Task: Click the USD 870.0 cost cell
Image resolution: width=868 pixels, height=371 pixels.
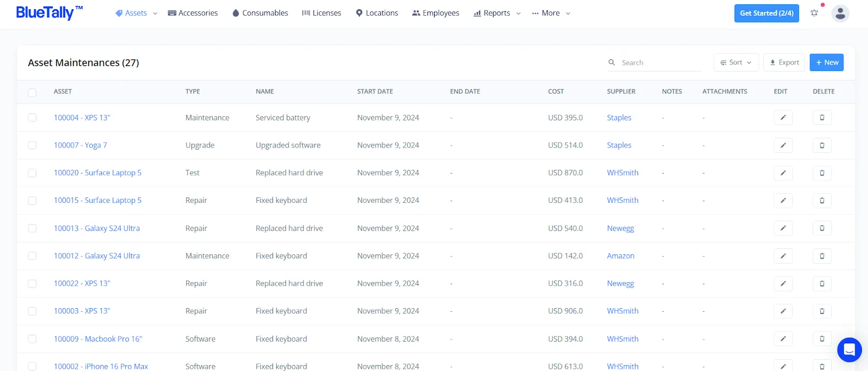Action: click(x=565, y=173)
